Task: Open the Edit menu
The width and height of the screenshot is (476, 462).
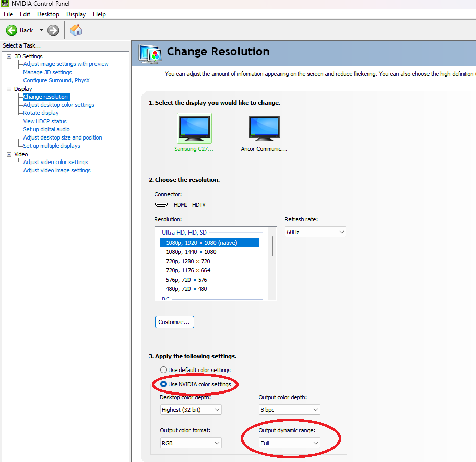Action: pos(25,14)
